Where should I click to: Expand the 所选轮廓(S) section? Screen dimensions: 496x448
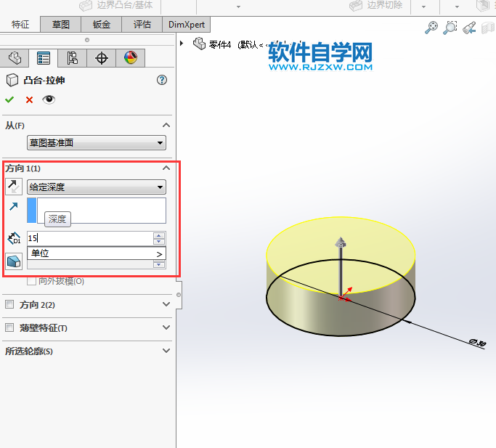[x=166, y=351]
